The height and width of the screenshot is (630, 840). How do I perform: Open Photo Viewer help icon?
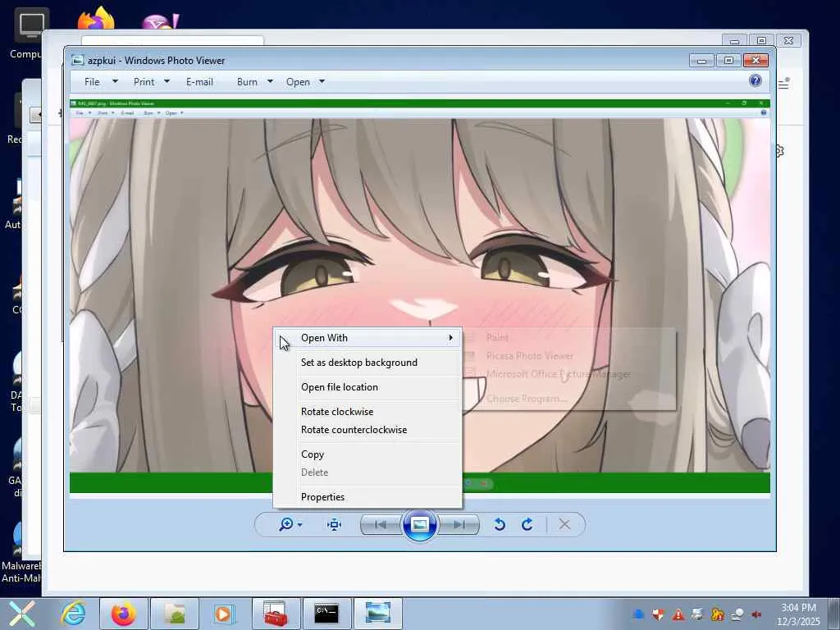(756, 81)
